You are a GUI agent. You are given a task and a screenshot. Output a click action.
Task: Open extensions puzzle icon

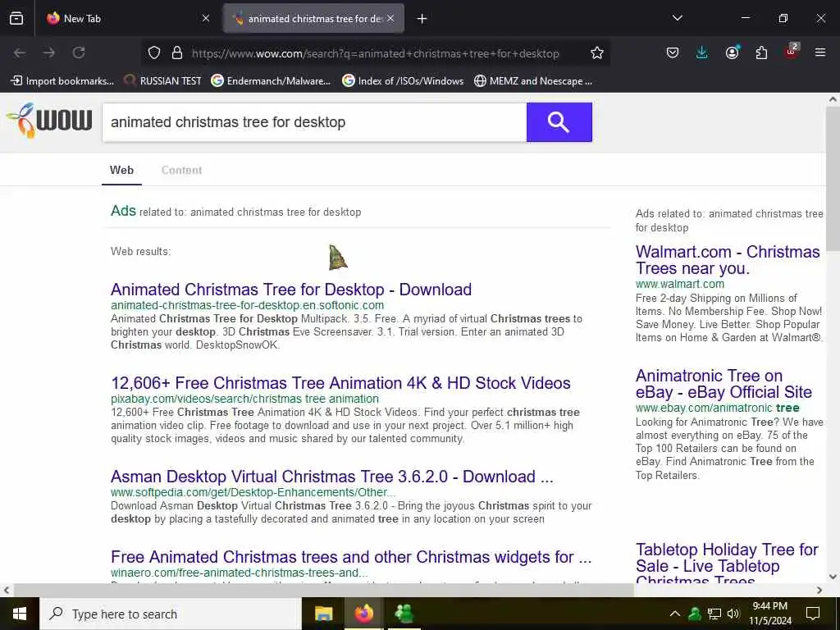[761, 52]
